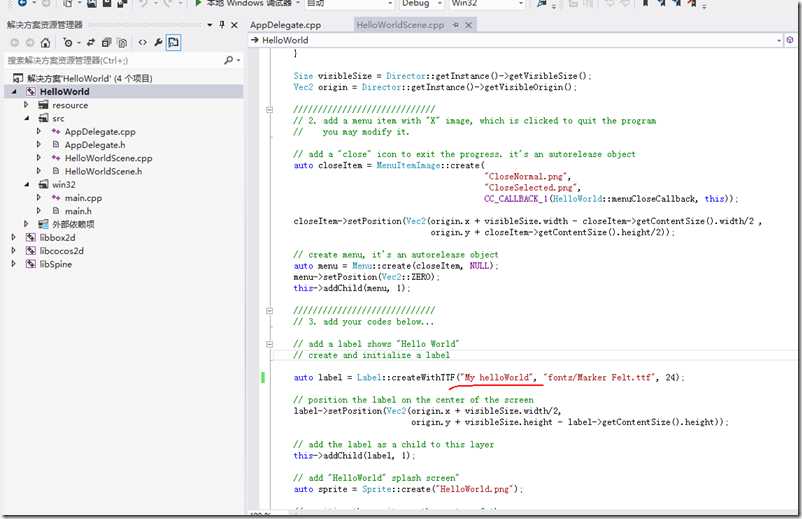Switch to the HelloWorldScene.cpp editor tab
The width and height of the screenshot is (802, 519).
click(400, 25)
